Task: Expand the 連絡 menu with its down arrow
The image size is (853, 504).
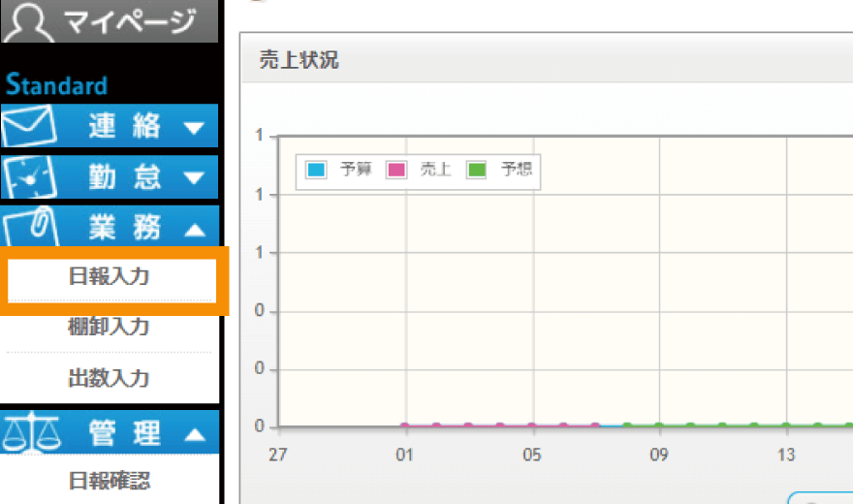Action: (194, 127)
